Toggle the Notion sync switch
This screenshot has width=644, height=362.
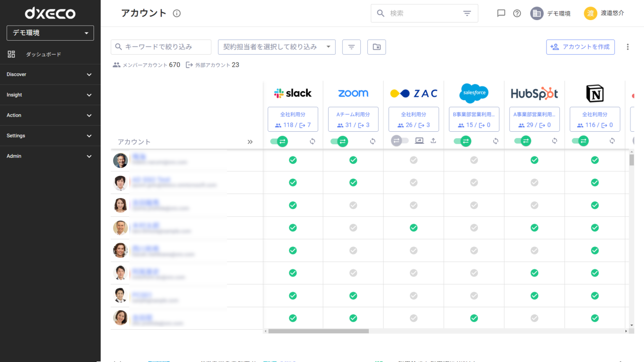[581, 141]
